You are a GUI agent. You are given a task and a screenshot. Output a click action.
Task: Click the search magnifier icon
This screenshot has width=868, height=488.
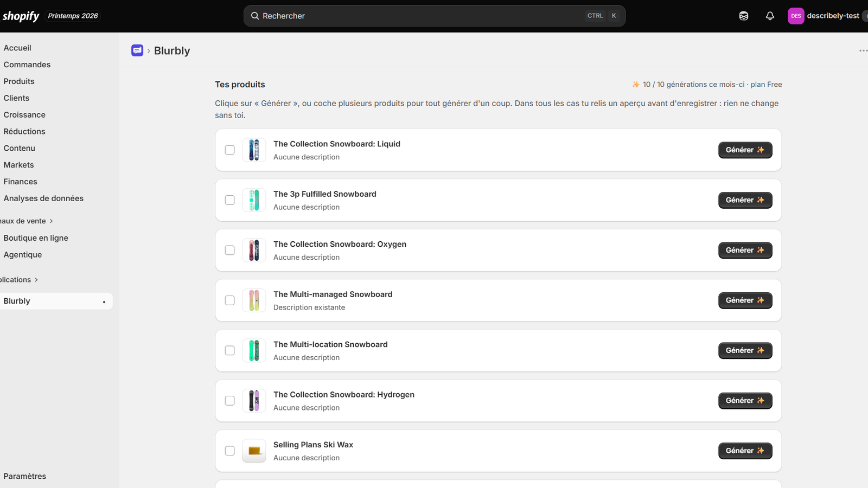pyautogui.click(x=255, y=16)
